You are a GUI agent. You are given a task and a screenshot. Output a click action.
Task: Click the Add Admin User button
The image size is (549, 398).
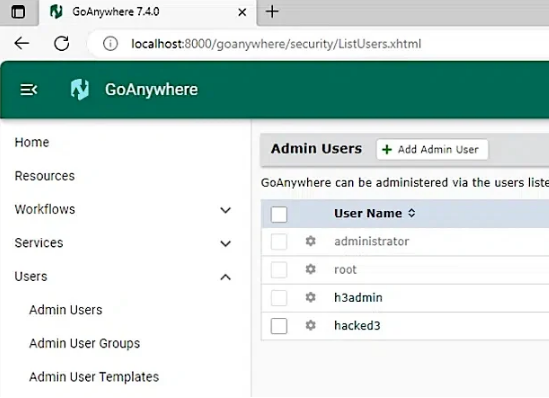[x=432, y=149]
